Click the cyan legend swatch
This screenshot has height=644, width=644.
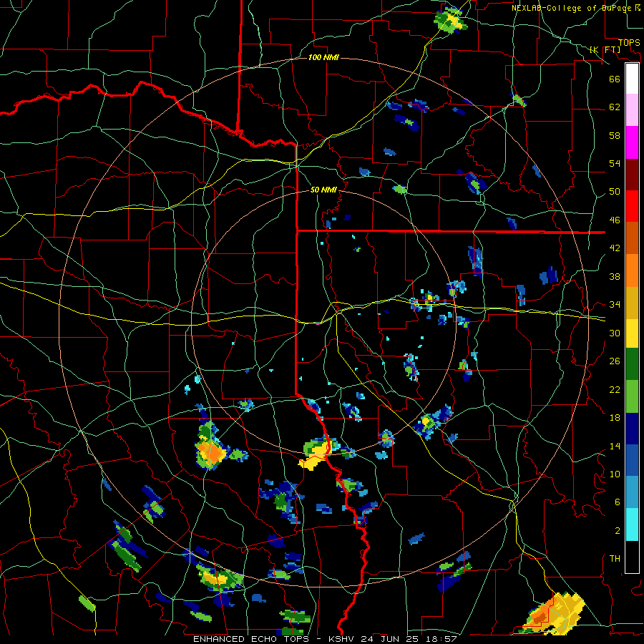(x=632, y=525)
